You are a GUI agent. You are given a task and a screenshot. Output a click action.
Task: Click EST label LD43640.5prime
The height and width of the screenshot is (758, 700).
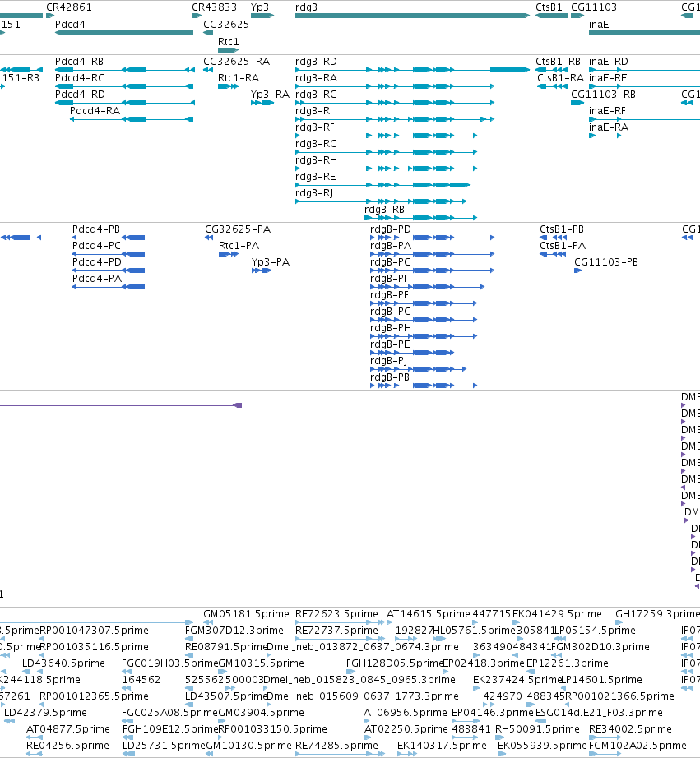[x=64, y=663]
